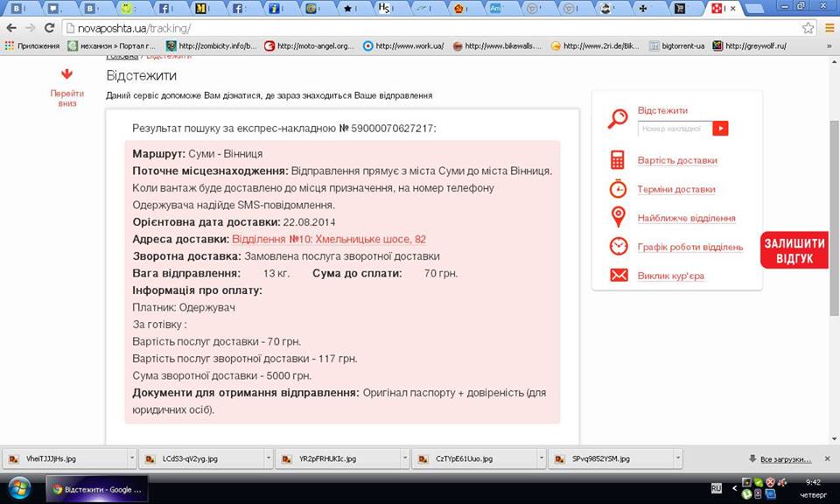This screenshot has width=840, height=504.
Task: Bookmark this page with the star icon
Action: (x=808, y=28)
